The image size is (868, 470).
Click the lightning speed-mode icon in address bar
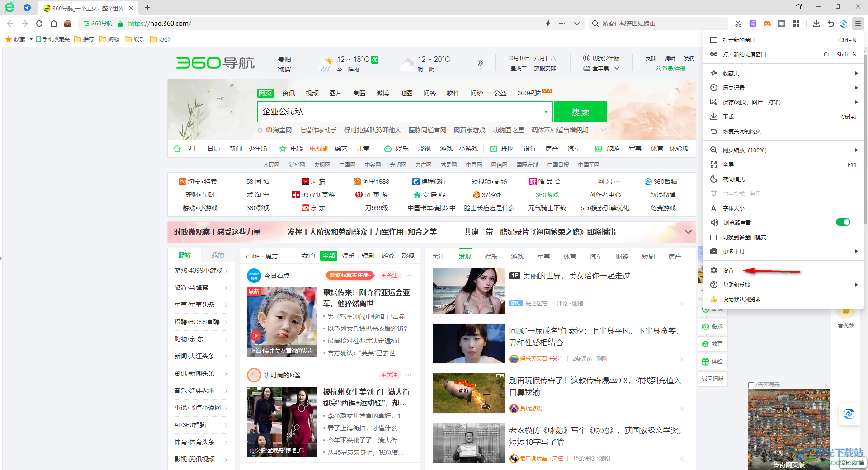(548, 23)
